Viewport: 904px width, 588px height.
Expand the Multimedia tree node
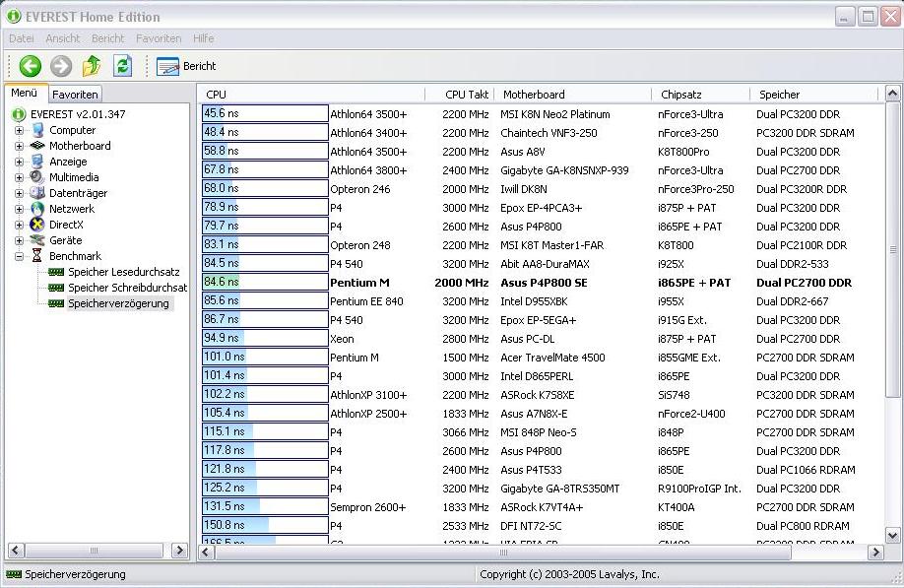[19, 177]
